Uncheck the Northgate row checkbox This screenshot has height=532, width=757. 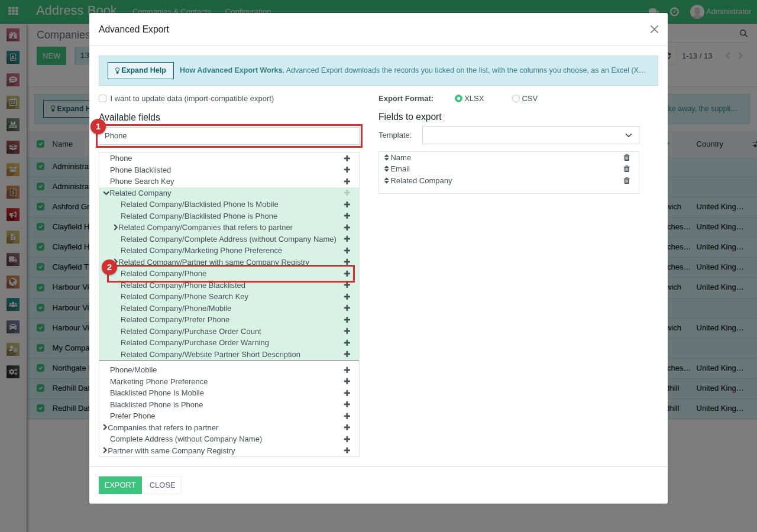click(40, 368)
